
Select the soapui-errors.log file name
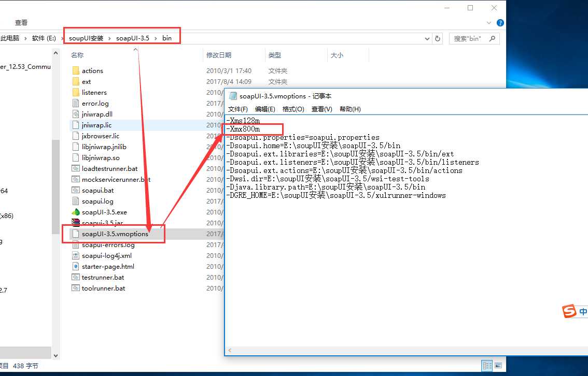coord(108,245)
